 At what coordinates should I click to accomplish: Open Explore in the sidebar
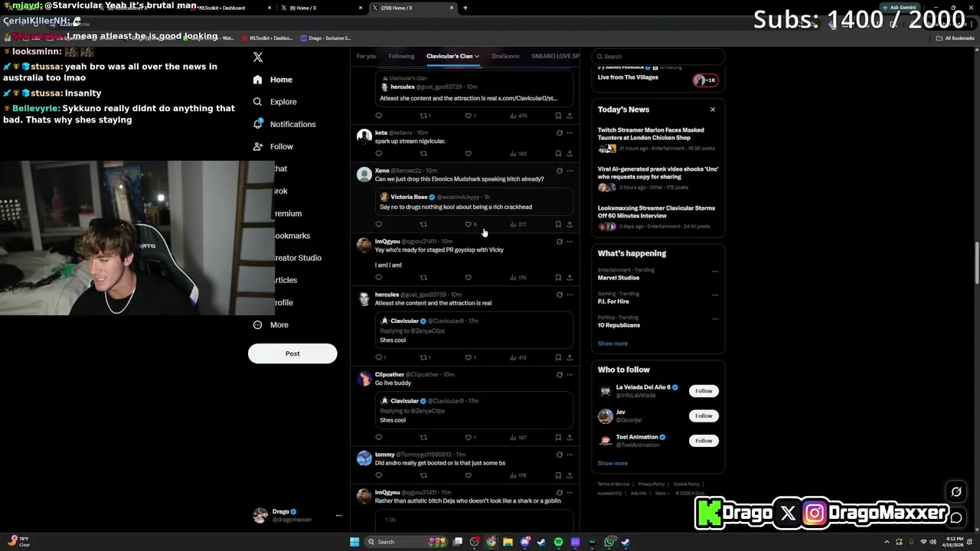274,102
